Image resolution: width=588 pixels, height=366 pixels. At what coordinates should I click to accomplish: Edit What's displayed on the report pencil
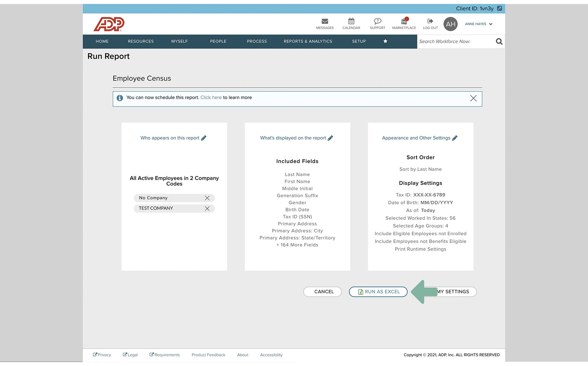coord(330,138)
